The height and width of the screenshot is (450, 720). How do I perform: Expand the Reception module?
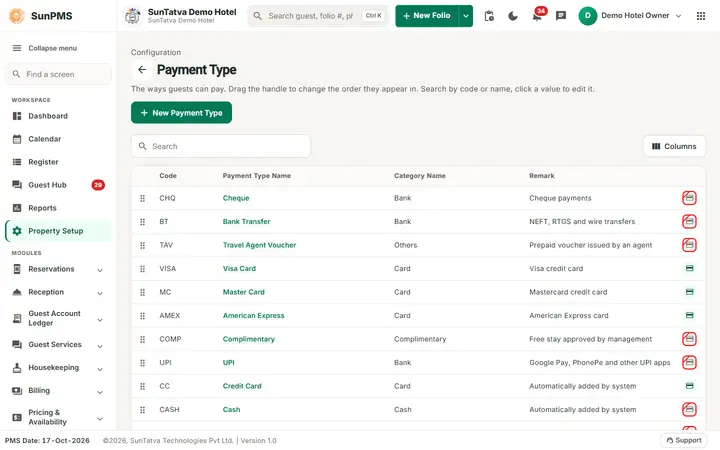pos(100,293)
